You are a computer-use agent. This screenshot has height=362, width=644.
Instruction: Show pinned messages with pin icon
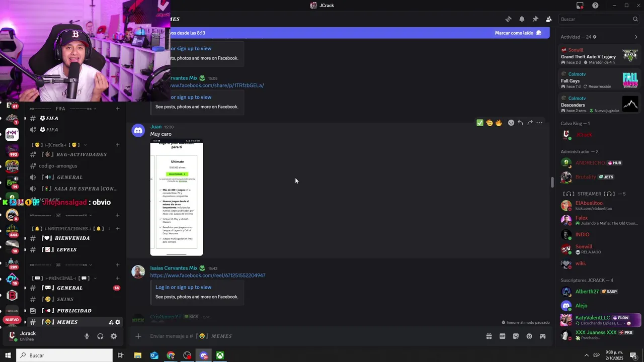pos(535,19)
